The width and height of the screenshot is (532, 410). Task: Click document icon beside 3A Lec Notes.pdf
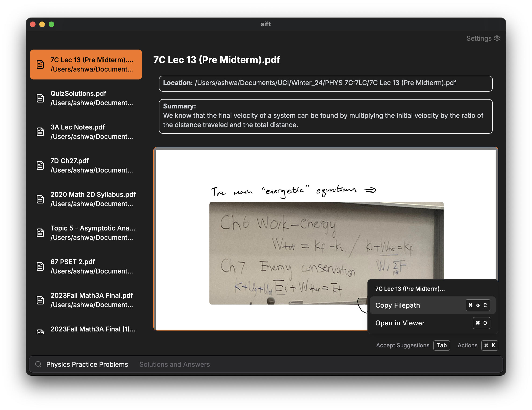click(40, 132)
